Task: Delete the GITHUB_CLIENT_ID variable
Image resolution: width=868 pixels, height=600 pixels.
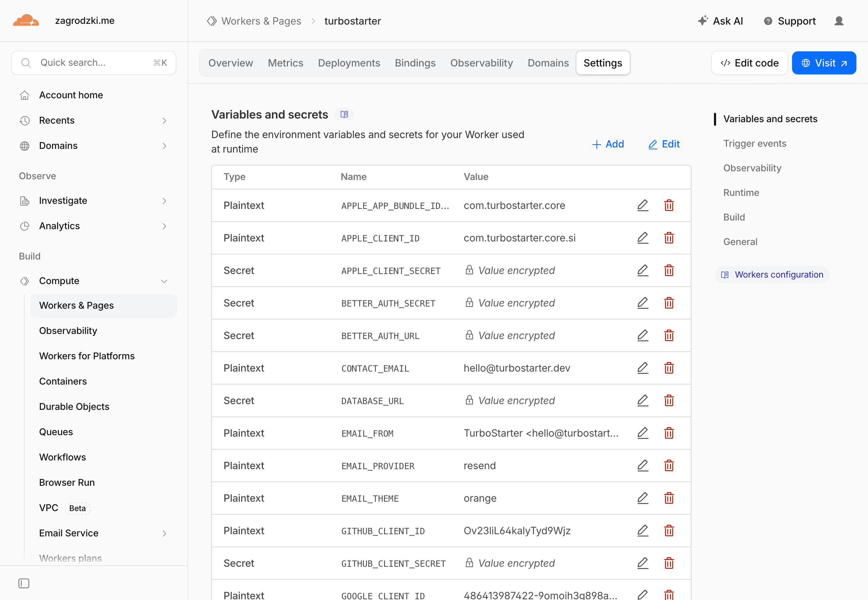Action: [x=669, y=531]
